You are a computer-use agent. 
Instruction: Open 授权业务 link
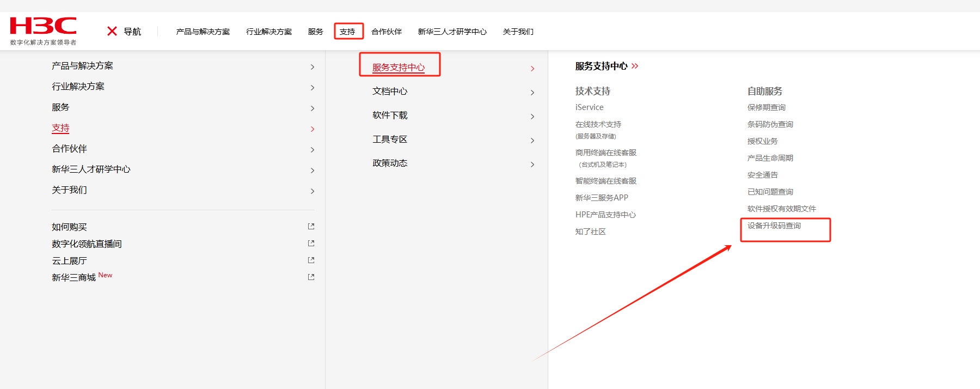(763, 141)
